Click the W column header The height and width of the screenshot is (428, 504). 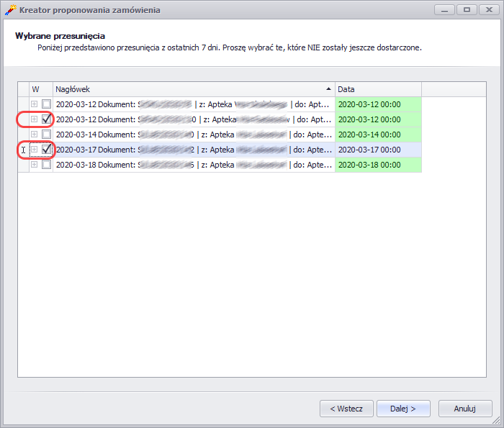coord(36,89)
